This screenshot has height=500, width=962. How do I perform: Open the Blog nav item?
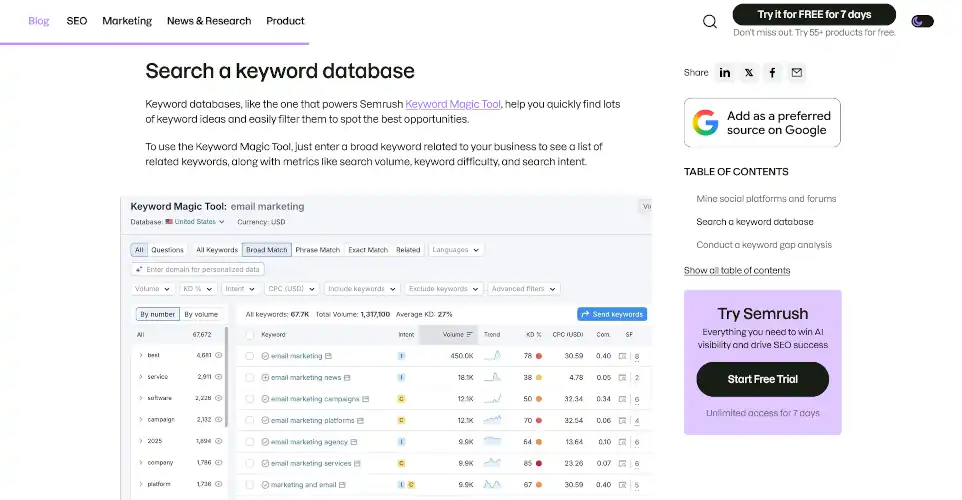point(39,21)
